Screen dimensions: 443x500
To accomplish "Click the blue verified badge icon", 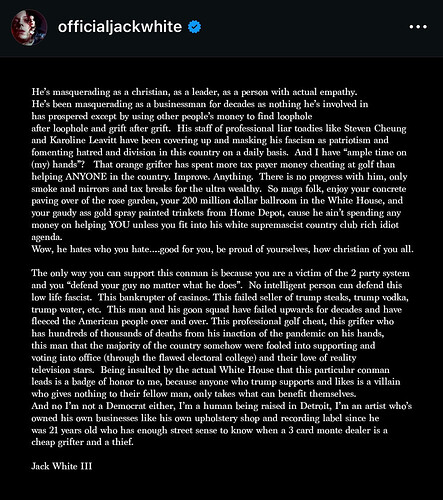I will pos(194,27).
